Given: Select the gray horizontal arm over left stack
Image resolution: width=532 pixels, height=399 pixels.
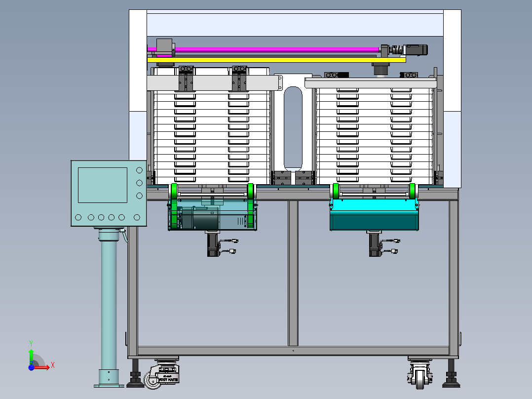Looking at the screenshot, I should pyautogui.click(x=214, y=83).
